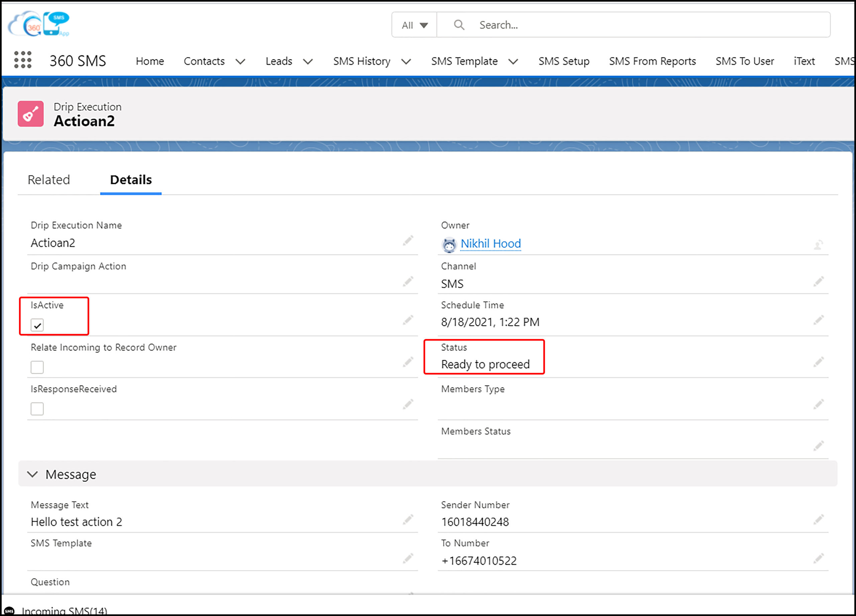
Task: Click Status value Ready to proceed
Action: 486,364
